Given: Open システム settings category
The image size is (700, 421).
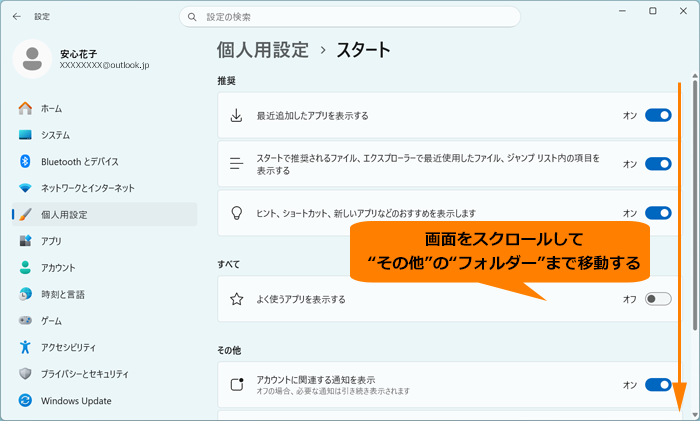Looking at the screenshot, I should tap(104, 135).
